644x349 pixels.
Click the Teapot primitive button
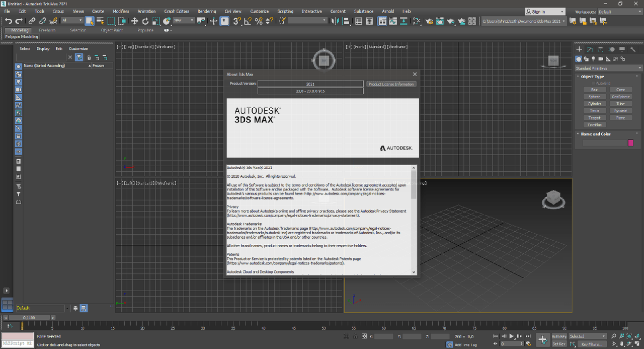(x=595, y=118)
